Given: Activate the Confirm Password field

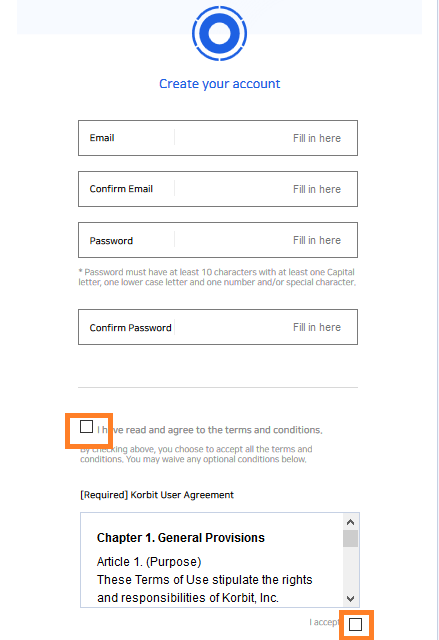Looking at the screenshot, I should pyautogui.click(x=218, y=327).
